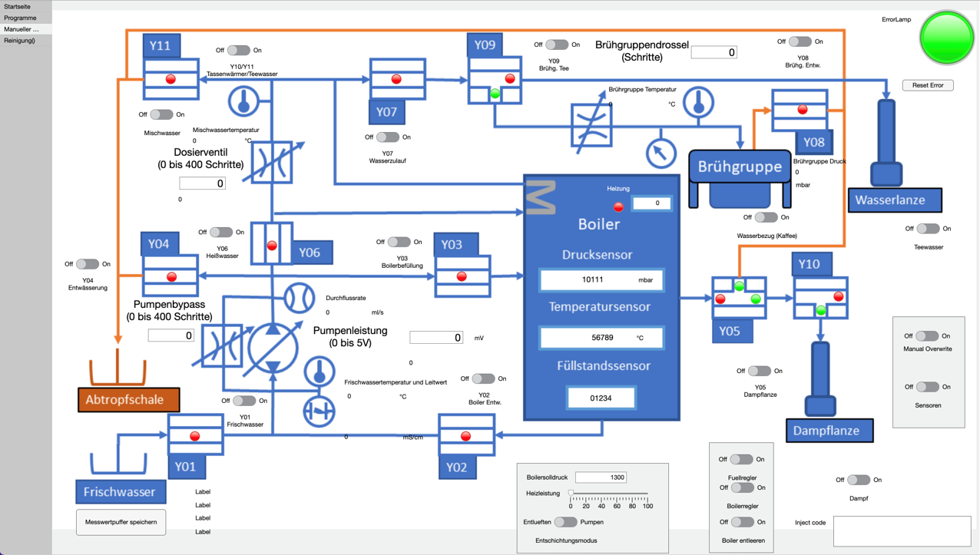980x555 pixels.
Task: Toggle the Y07 Wasserzulauf switch
Action: pos(388,137)
